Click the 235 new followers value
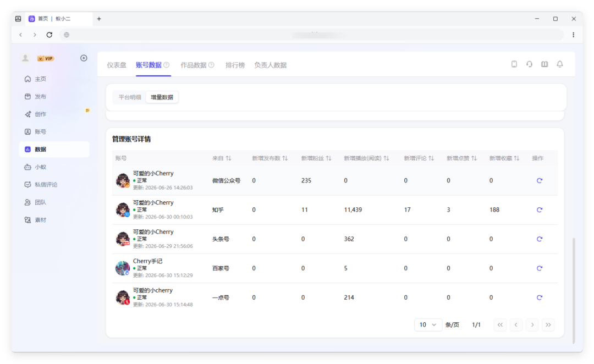 pyautogui.click(x=306, y=181)
